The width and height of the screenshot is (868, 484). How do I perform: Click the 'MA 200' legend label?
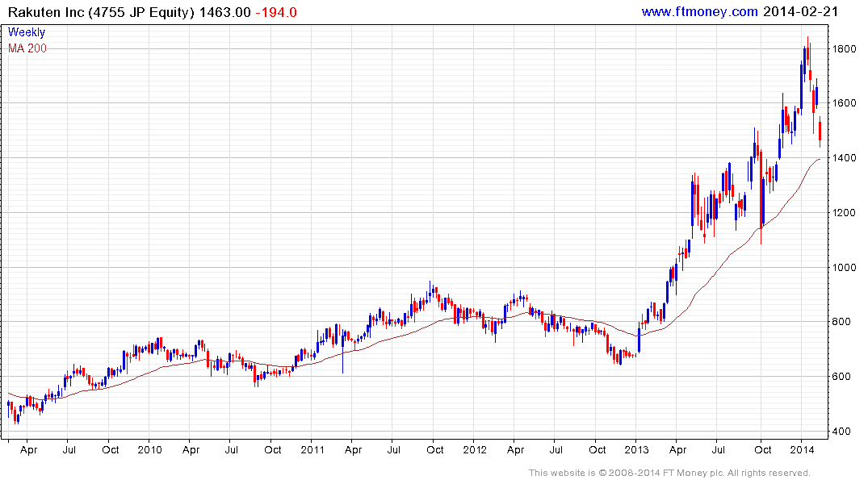[27, 48]
